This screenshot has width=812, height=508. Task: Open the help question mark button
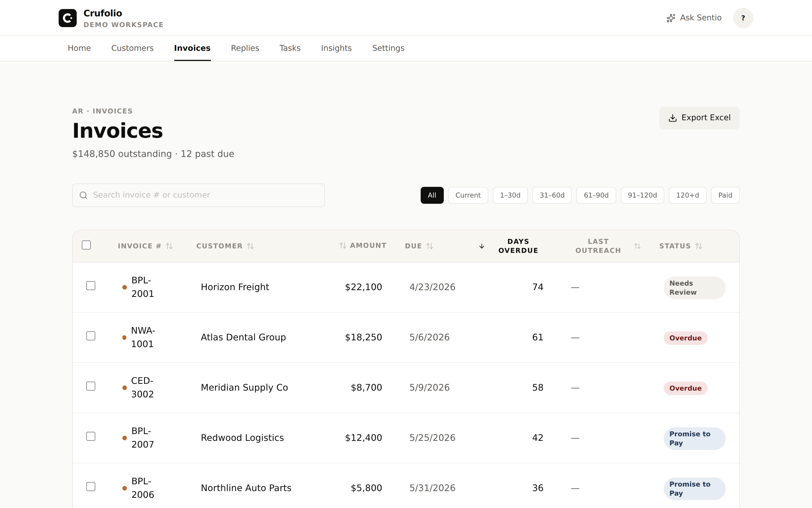click(743, 18)
